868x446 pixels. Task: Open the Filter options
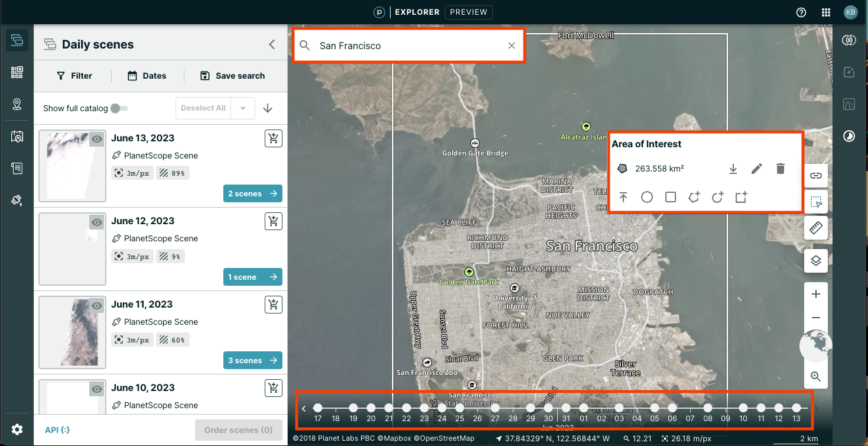[x=74, y=76]
